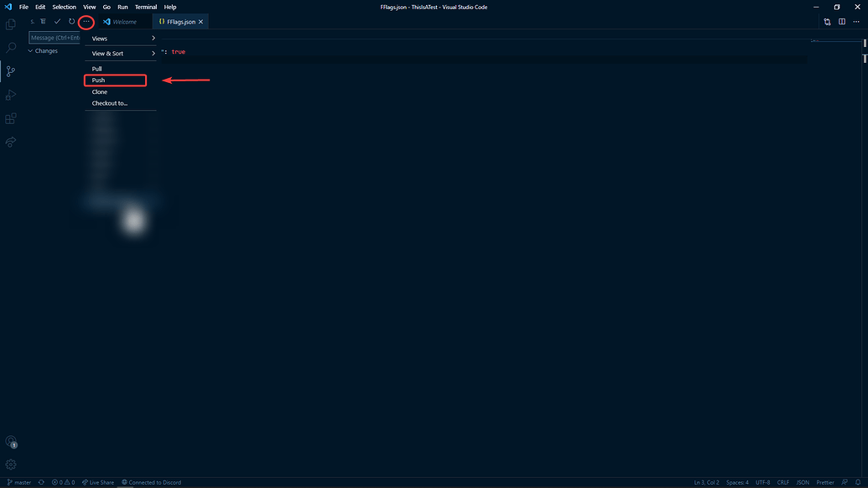Click the notifications bell in status bar
Image resolution: width=868 pixels, height=488 pixels.
[x=858, y=482]
